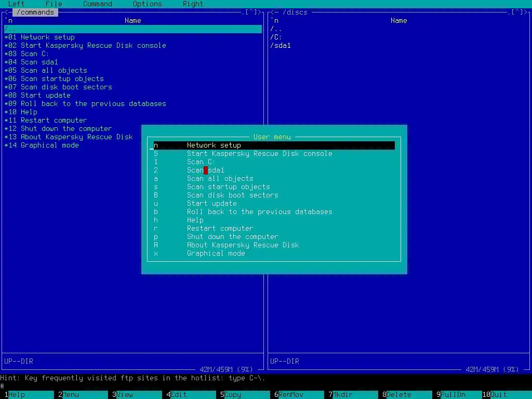Select *08 Start update in left panel
The height and width of the screenshot is (399, 532).
tap(133, 96)
